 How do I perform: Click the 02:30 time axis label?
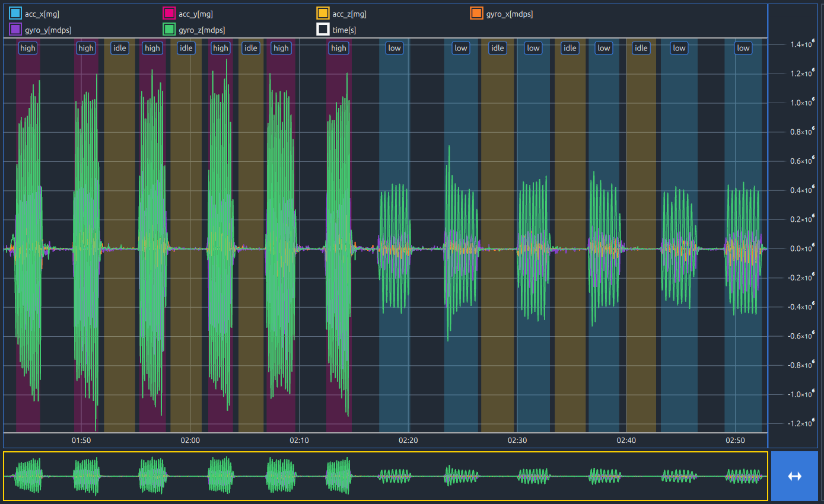(517, 441)
